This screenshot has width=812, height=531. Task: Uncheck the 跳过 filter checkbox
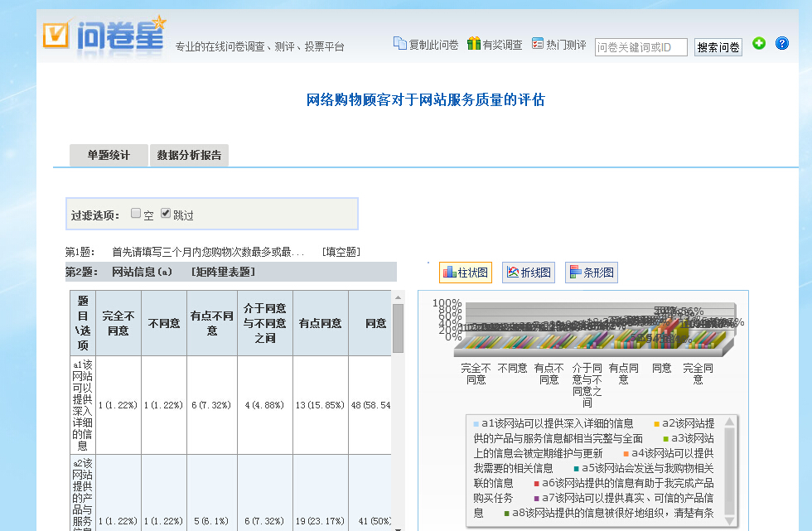pyautogui.click(x=166, y=213)
